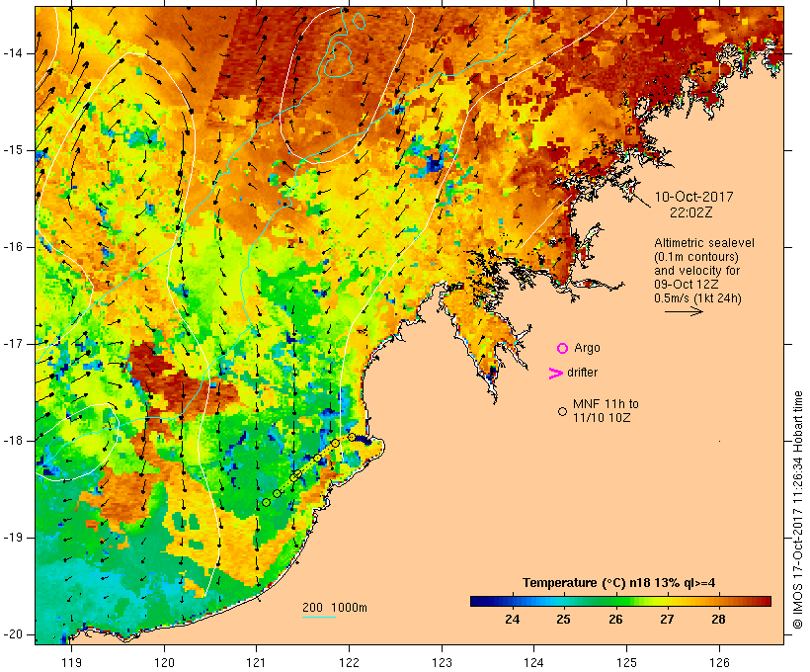The height and width of the screenshot is (672, 810).
Task: Click the 124 longitude axis label
Action: pos(534,662)
